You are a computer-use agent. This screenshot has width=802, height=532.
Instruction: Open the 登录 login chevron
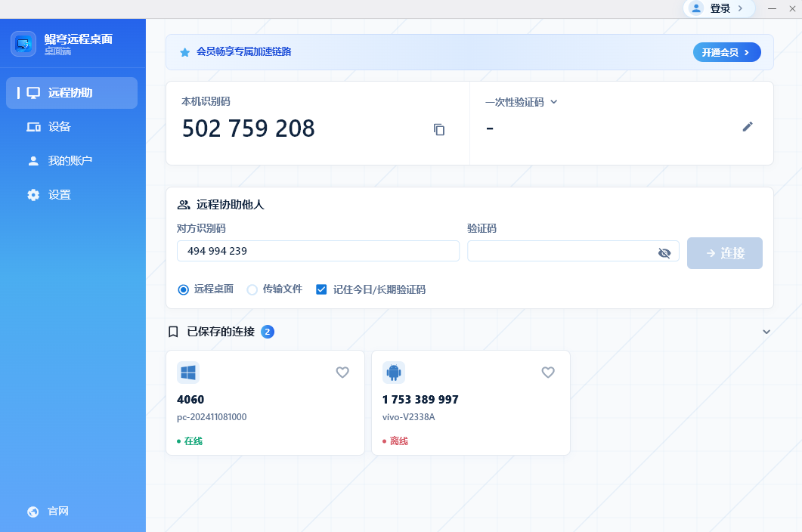pos(740,8)
